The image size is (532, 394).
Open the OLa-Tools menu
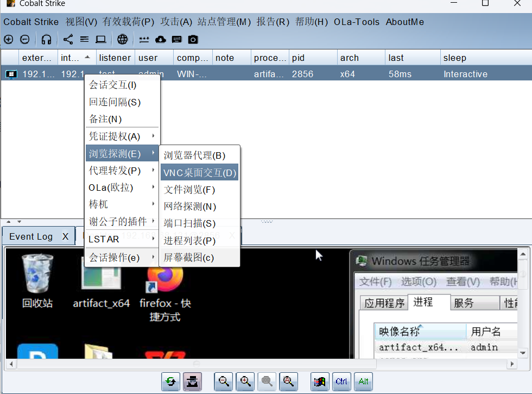click(357, 22)
